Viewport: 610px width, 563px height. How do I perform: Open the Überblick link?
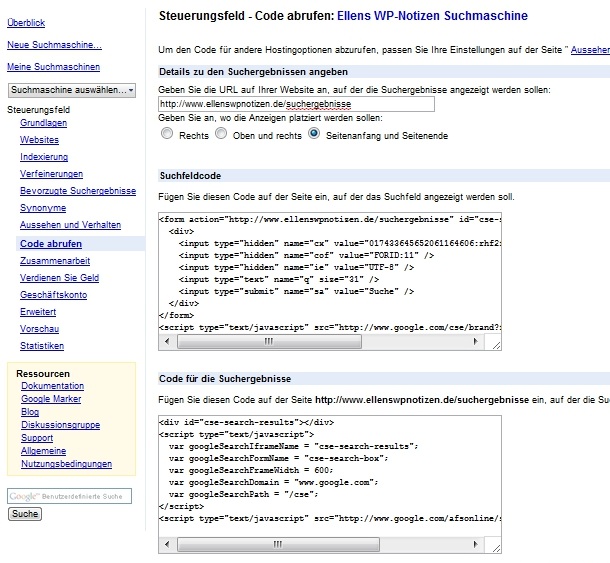coord(26,23)
